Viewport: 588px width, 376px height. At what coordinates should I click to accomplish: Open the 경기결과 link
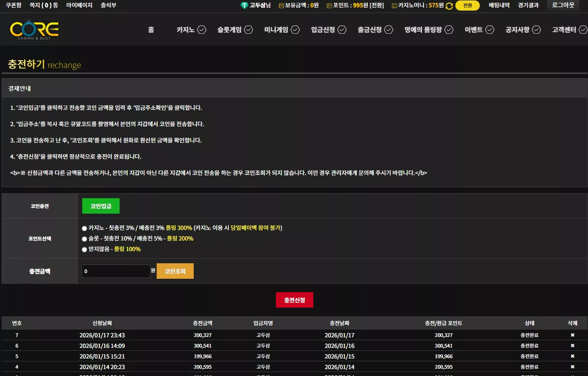pos(528,5)
